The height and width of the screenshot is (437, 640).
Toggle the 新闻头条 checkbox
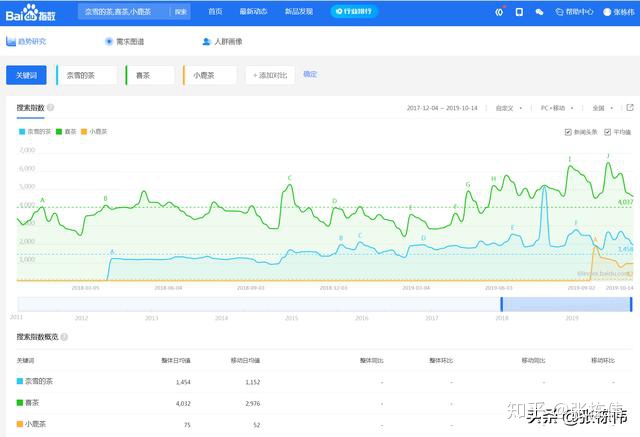[x=568, y=131]
